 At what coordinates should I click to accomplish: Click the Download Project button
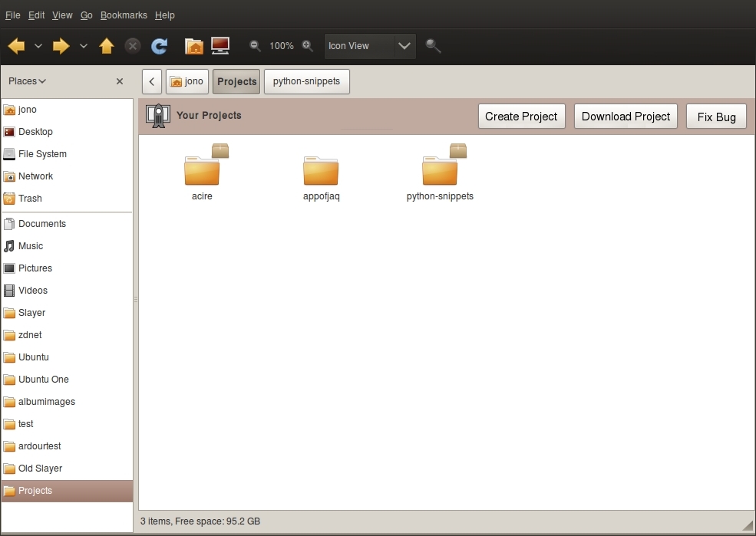[x=626, y=117]
